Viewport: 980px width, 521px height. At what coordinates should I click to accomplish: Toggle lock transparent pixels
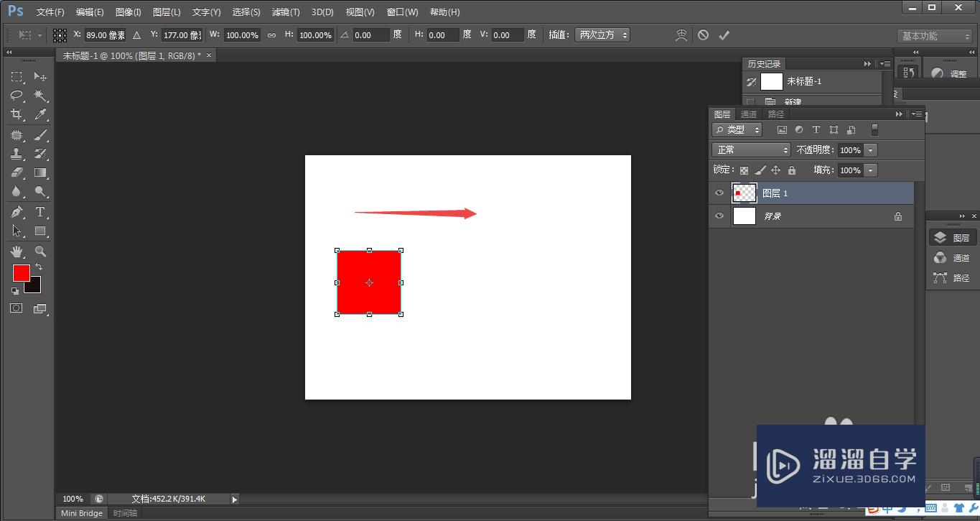click(x=744, y=170)
